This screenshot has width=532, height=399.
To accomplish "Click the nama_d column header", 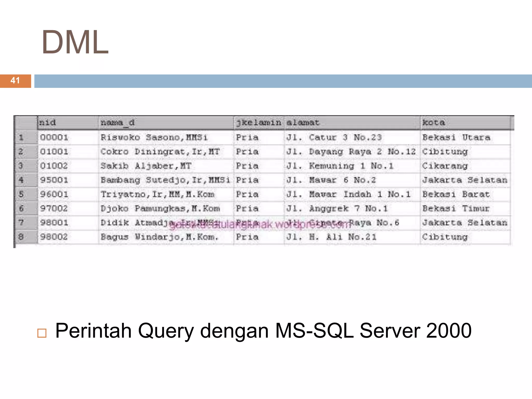I will point(166,123).
